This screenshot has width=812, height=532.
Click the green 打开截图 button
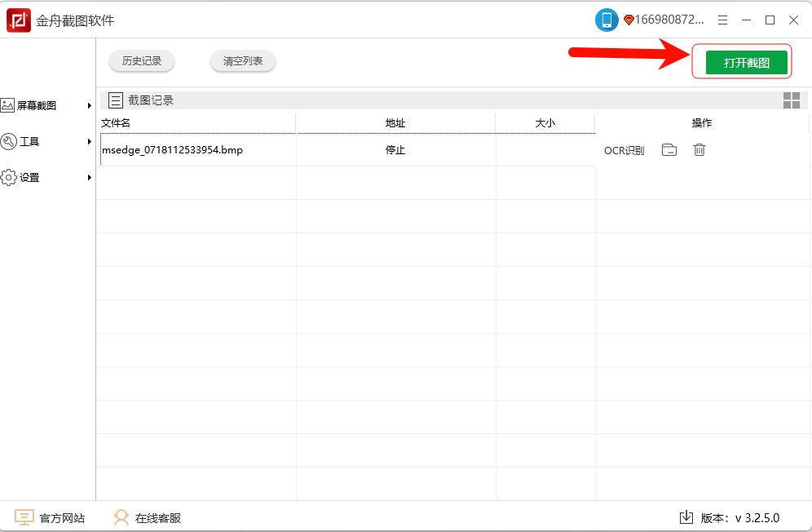coord(746,62)
